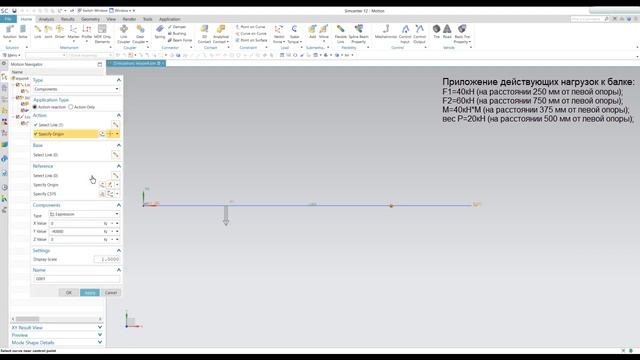
Task: Switch to the Application ribbon tab
Action: click(169, 19)
